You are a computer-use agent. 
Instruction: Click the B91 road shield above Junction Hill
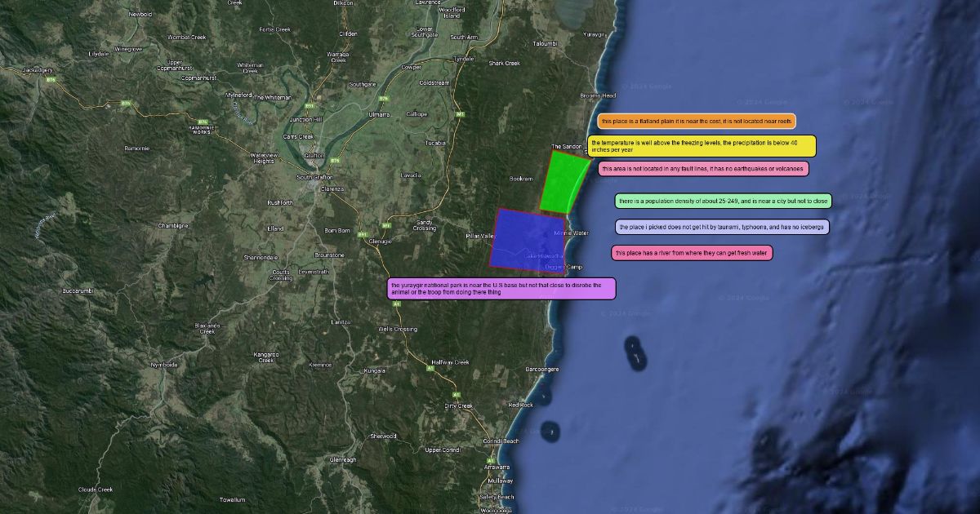pyautogui.click(x=309, y=106)
